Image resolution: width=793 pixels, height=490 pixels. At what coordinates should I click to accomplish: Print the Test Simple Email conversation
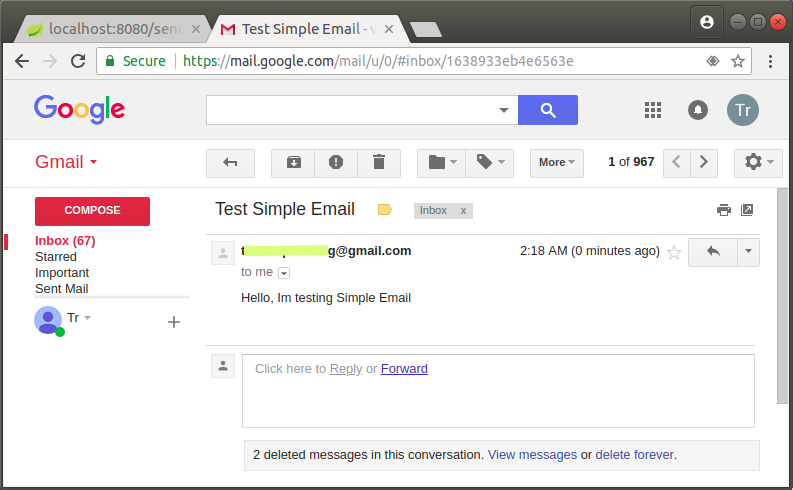(724, 210)
